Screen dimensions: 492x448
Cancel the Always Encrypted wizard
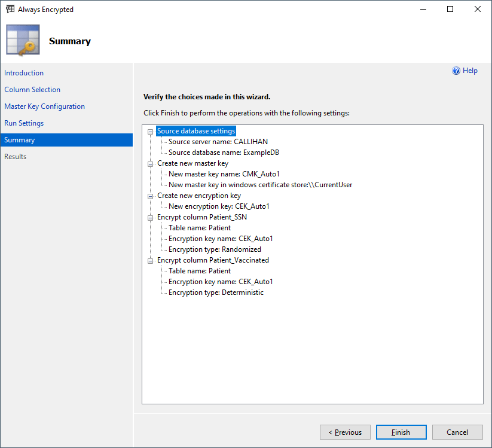coord(457,432)
